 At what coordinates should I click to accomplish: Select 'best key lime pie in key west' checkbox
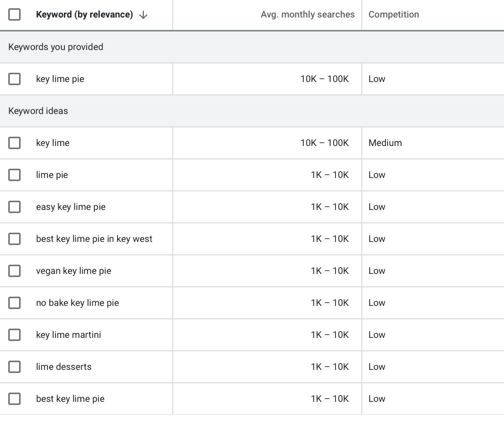pyautogui.click(x=14, y=239)
